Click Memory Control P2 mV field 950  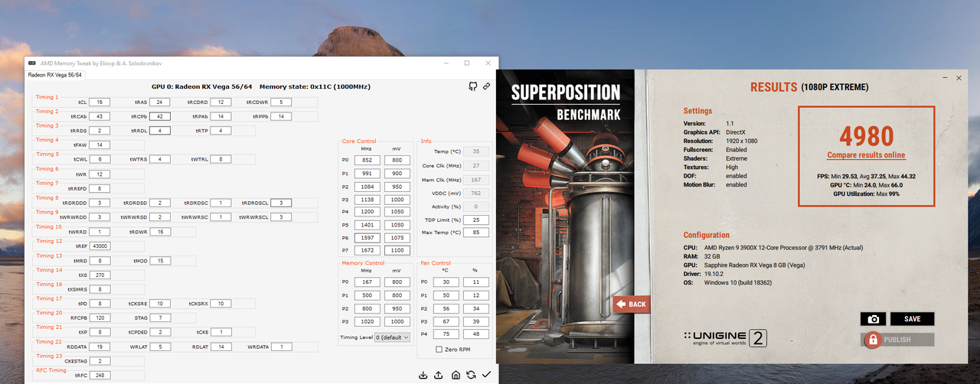point(397,309)
